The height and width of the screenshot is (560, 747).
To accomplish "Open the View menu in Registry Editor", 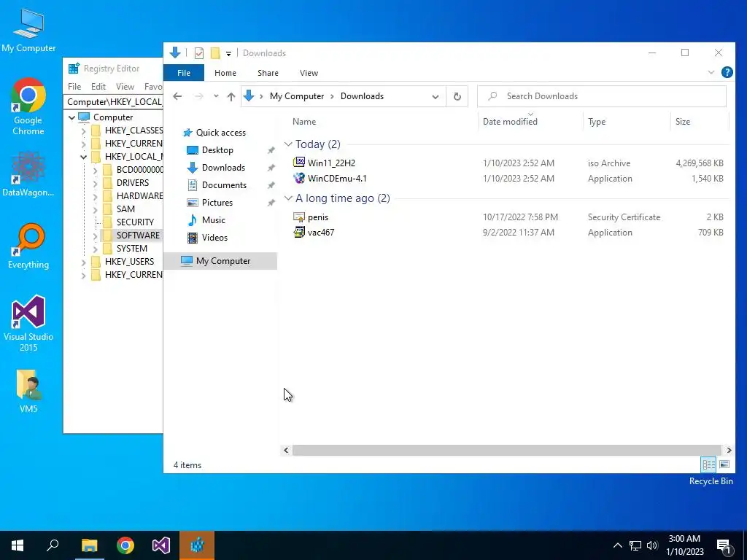I will coord(125,87).
